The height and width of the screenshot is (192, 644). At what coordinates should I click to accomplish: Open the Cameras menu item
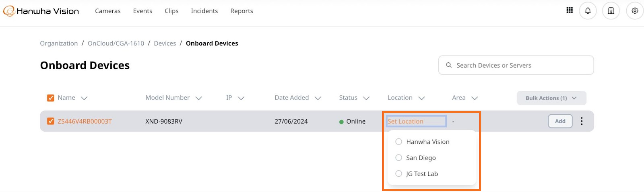[x=108, y=11]
